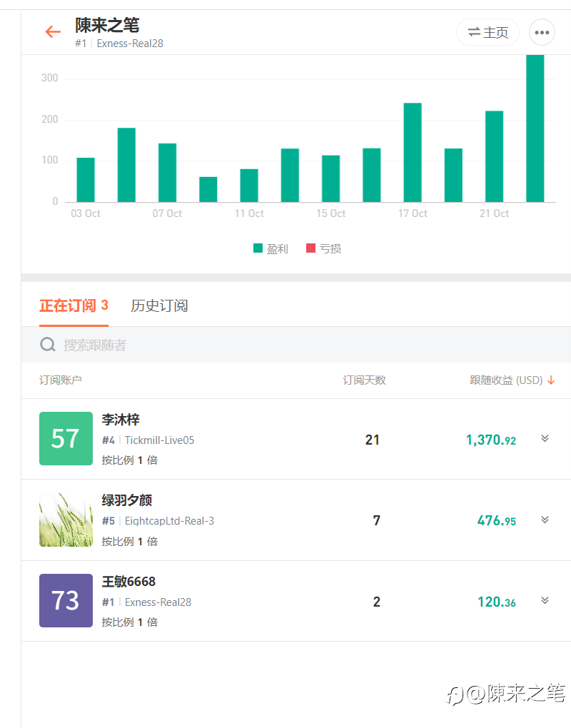Click the 订阅账户 column header
The height and width of the screenshot is (728, 571).
[x=61, y=380]
